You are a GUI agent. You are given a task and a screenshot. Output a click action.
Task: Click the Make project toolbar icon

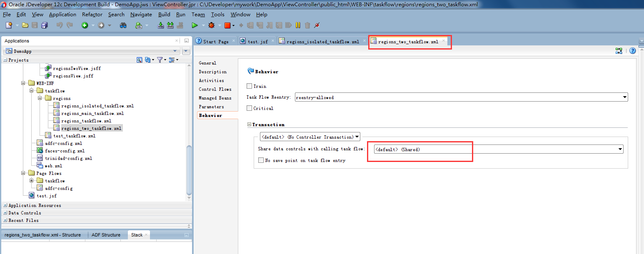point(161,25)
